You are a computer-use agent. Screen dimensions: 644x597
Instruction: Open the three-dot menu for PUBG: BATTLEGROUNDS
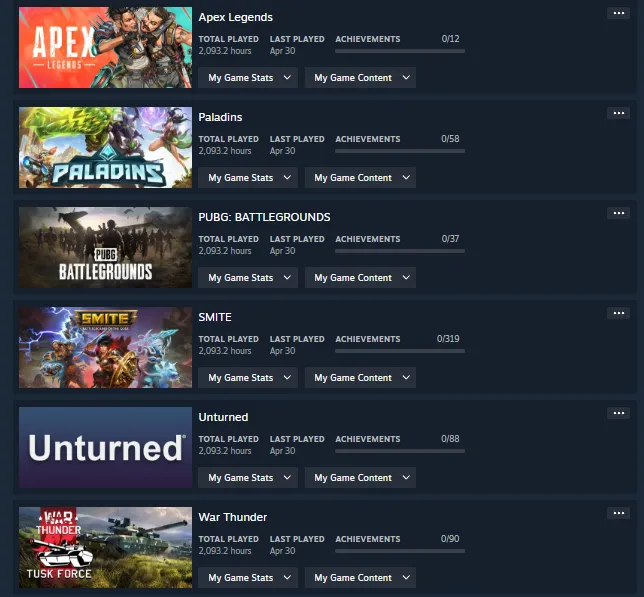coord(618,213)
